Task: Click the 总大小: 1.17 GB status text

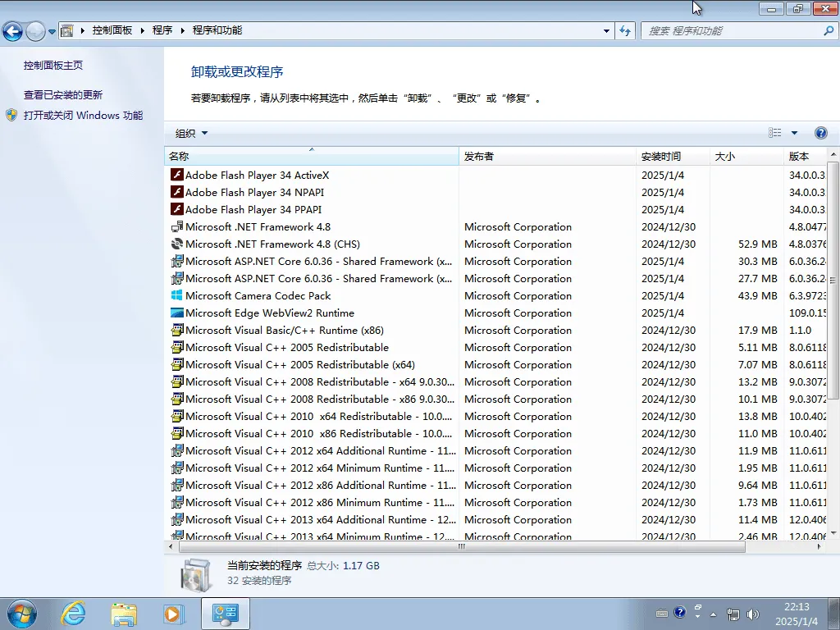Action: point(343,566)
